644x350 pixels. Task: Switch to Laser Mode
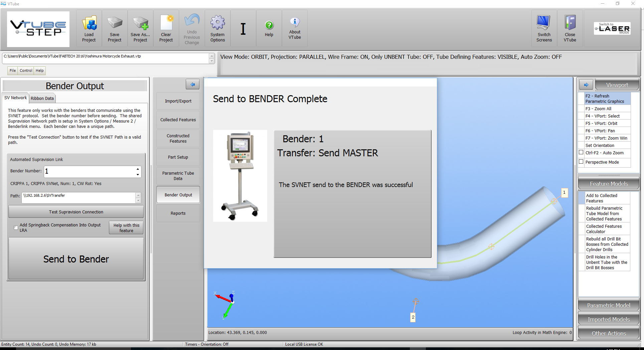612,28
